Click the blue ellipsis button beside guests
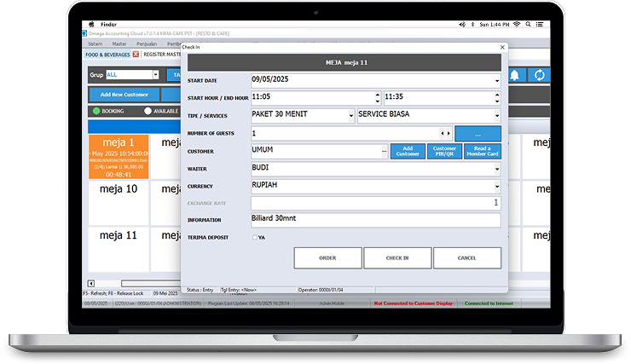The height and width of the screenshot is (364, 631). (x=478, y=134)
